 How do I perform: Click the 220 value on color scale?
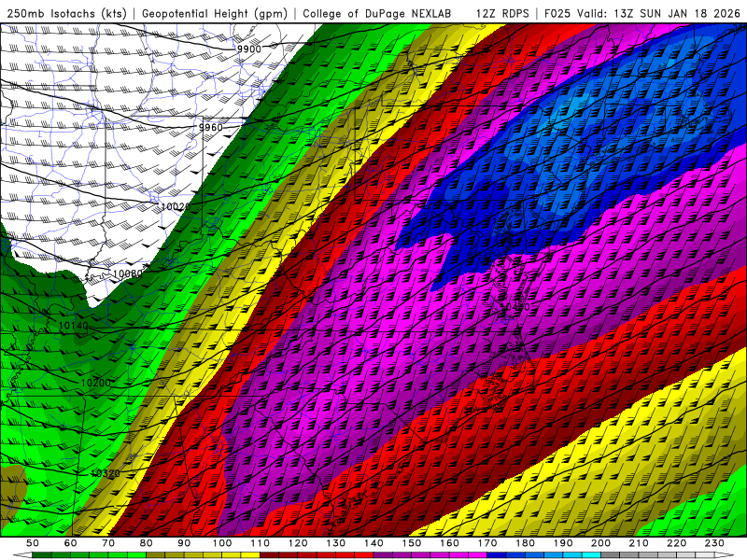point(676,543)
